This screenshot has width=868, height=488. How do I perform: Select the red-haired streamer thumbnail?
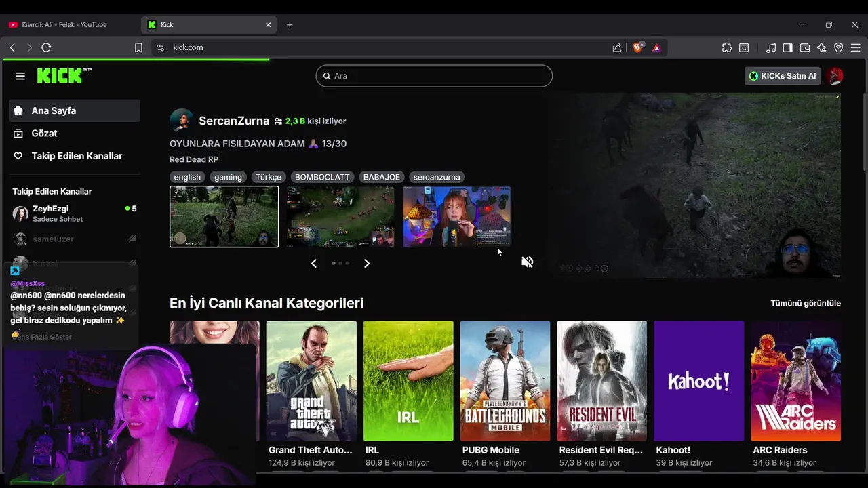pyautogui.click(x=456, y=217)
